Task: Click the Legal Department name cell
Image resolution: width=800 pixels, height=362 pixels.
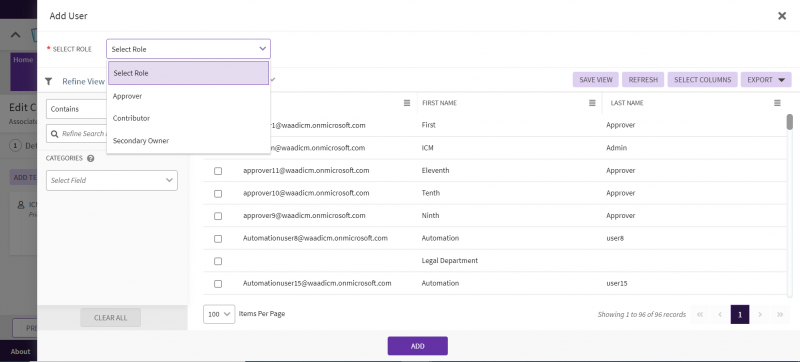Action: (x=449, y=261)
